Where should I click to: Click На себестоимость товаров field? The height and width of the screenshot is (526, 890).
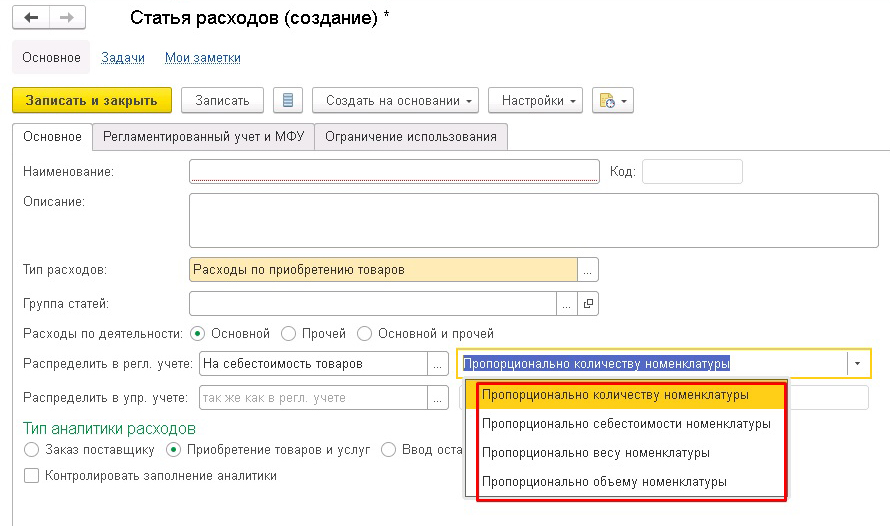point(313,364)
